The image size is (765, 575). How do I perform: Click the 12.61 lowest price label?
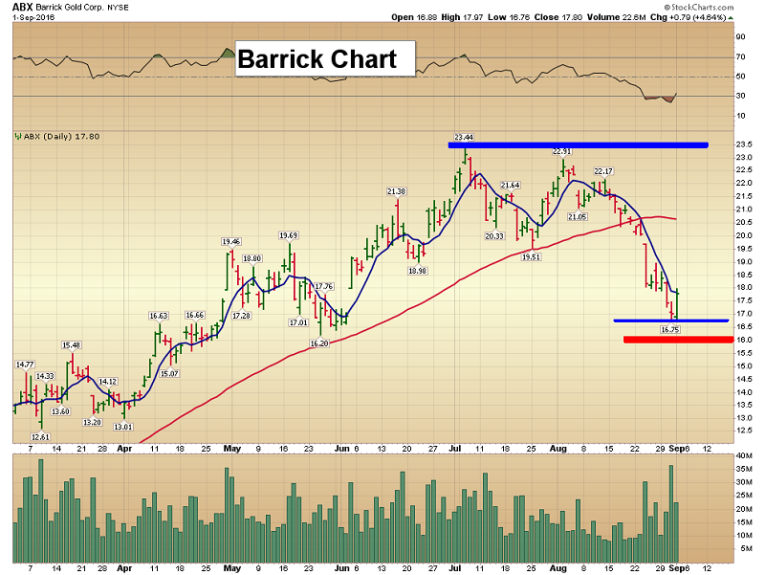tap(40, 437)
